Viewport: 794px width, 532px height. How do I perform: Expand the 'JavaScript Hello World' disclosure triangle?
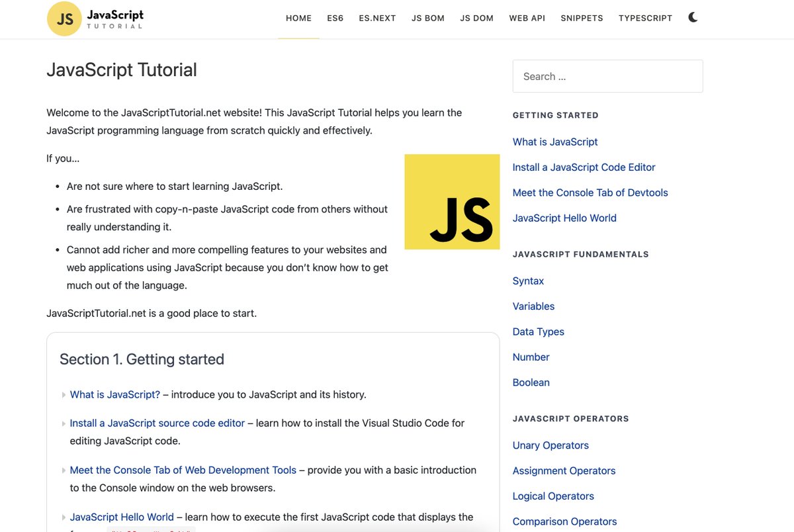(63, 516)
